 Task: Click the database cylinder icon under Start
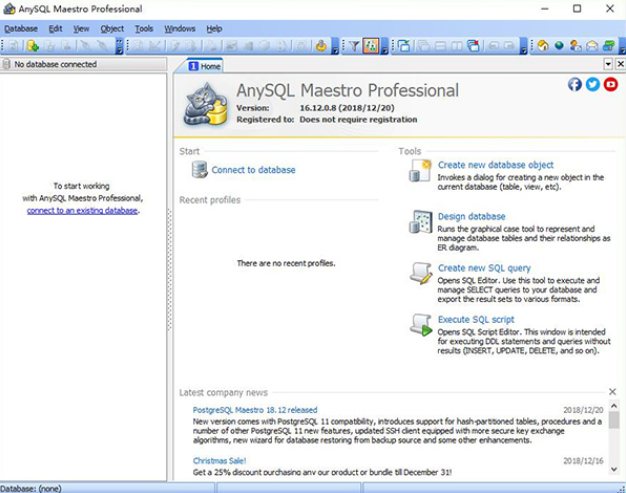[198, 170]
